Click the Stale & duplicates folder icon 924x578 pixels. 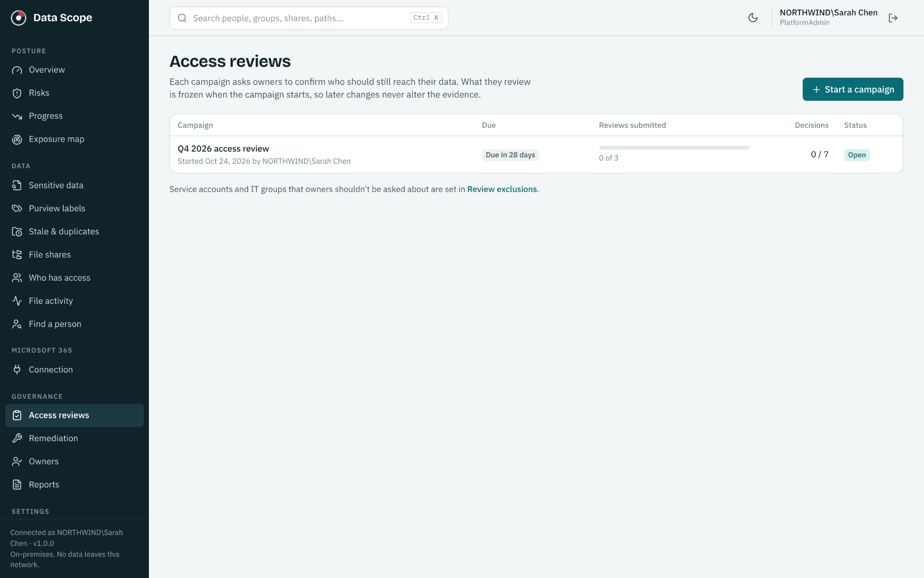pyautogui.click(x=17, y=232)
